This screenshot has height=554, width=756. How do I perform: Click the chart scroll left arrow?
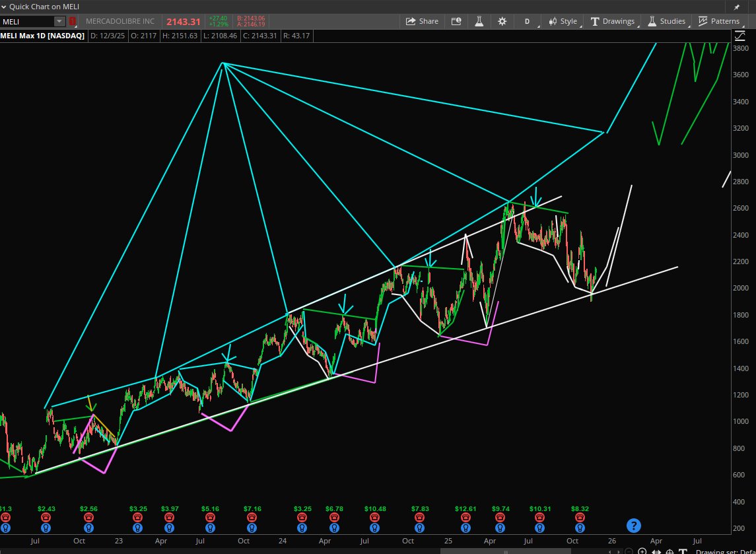point(610,551)
